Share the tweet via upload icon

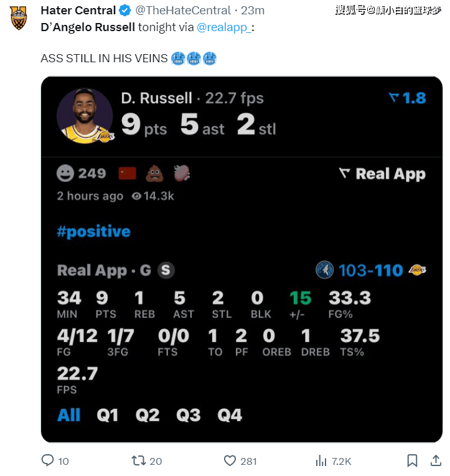point(436,460)
